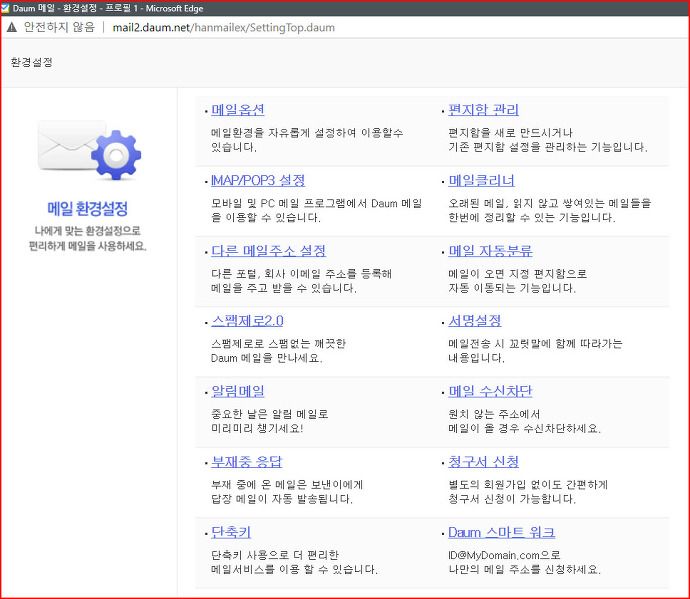
Task: Click the 스팸제로로 스팸없는 깨끗한 description
Action: click(279, 350)
